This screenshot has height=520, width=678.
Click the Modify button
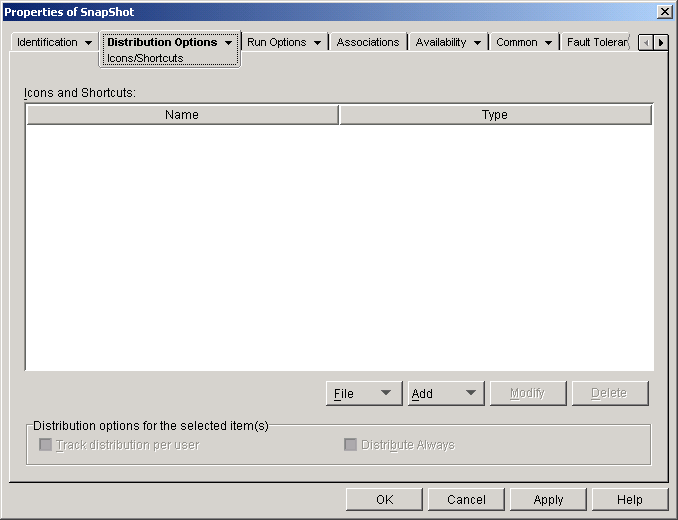(x=528, y=393)
